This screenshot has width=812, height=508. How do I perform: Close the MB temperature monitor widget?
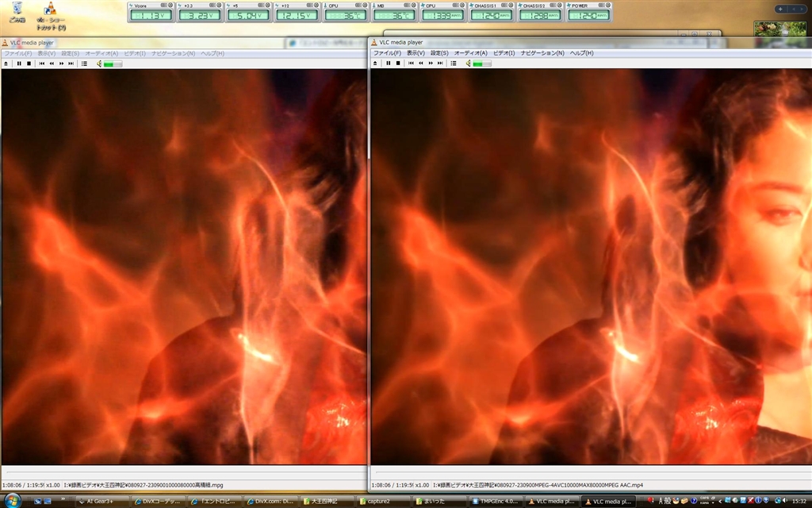[x=413, y=6]
